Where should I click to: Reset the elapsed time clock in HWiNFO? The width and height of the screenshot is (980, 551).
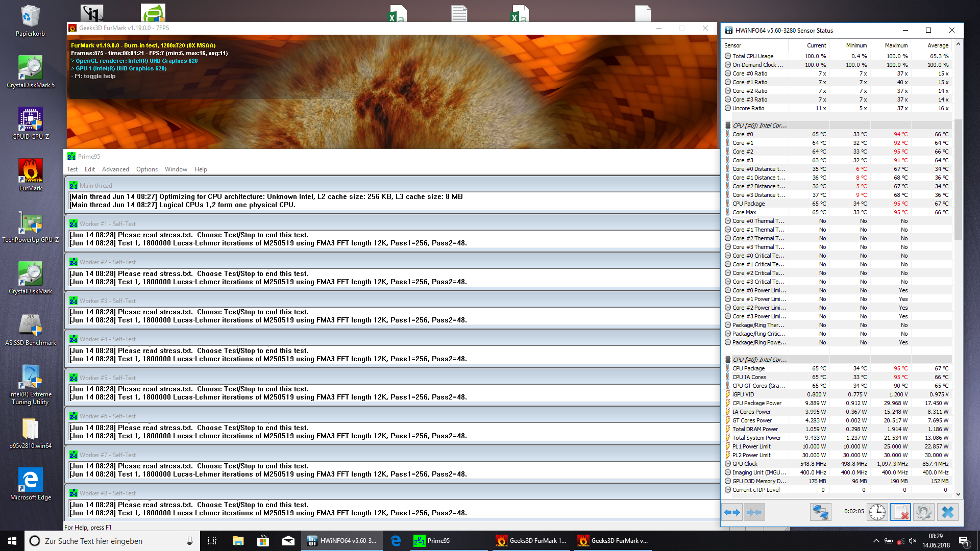click(x=877, y=512)
